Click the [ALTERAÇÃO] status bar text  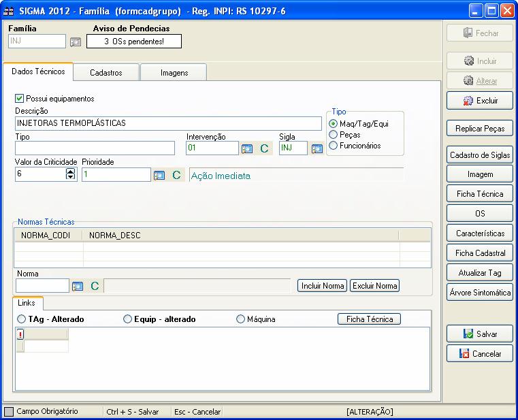pos(370,412)
